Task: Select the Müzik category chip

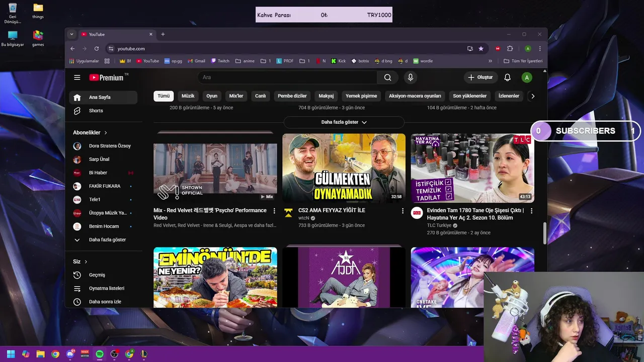Action: coord(188,96)
